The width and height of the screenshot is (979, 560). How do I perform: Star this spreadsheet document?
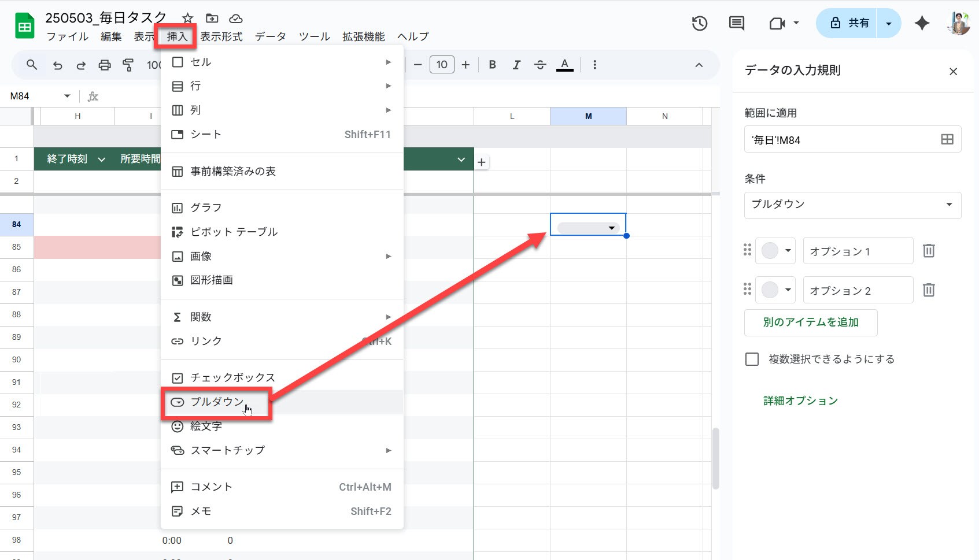pyautogui.click(x=188, y=18)
